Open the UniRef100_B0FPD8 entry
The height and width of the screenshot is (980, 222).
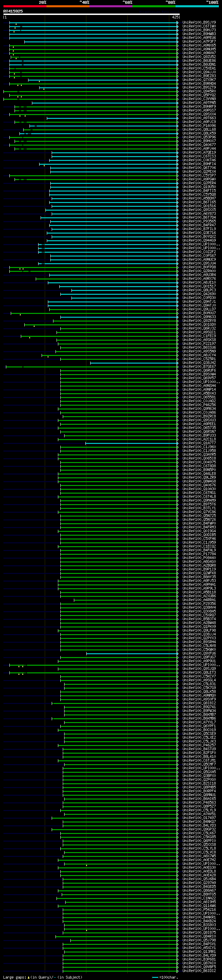pos(199,267)
